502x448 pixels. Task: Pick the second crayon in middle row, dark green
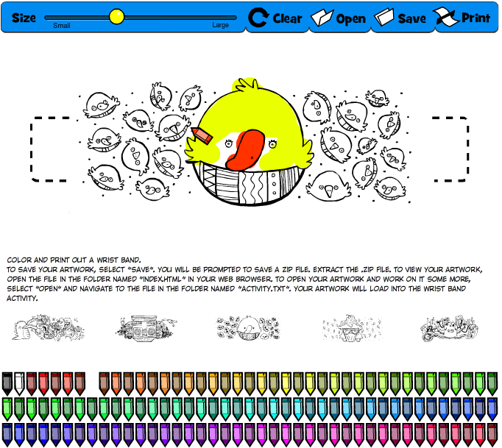pos(19,409)
